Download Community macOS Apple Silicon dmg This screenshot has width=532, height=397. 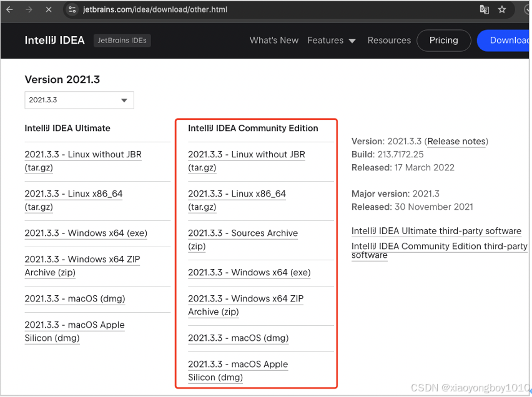pyautogui.click(x=238, y=371)
